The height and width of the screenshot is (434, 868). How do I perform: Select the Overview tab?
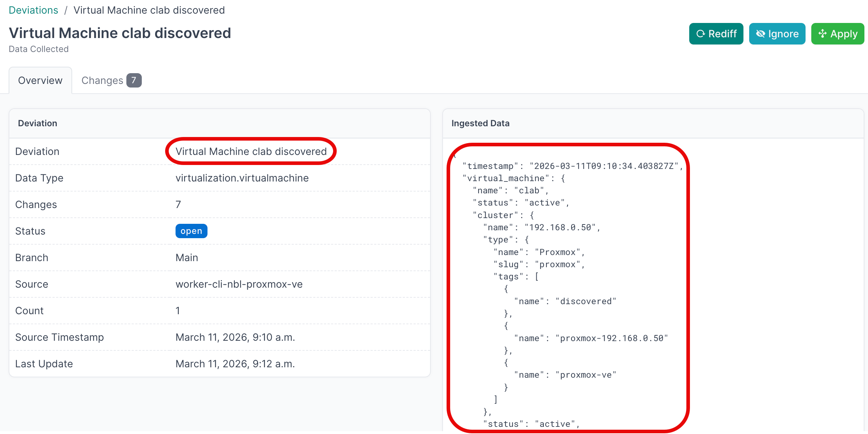(x=40, y=80)
